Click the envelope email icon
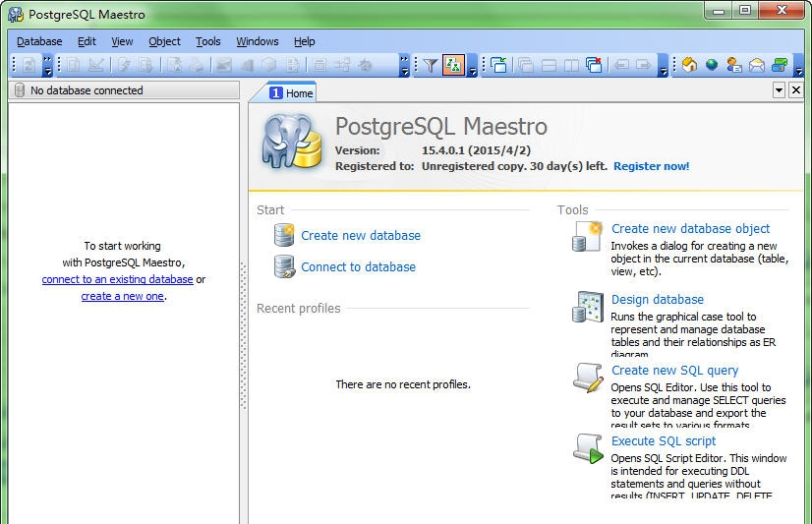Screen dimensions: 812x524 click(757, 65)
